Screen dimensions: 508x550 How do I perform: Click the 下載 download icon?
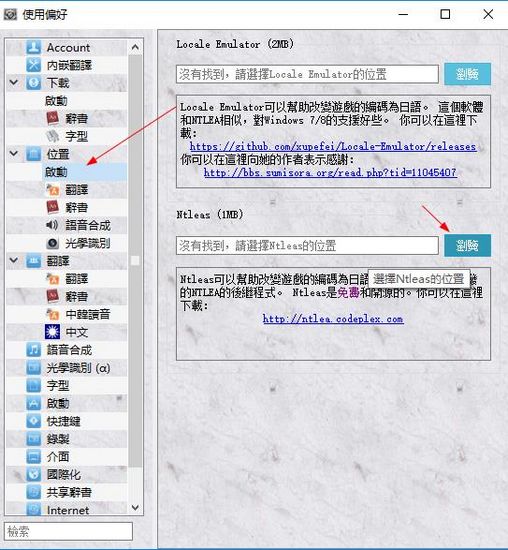point(34,83)
